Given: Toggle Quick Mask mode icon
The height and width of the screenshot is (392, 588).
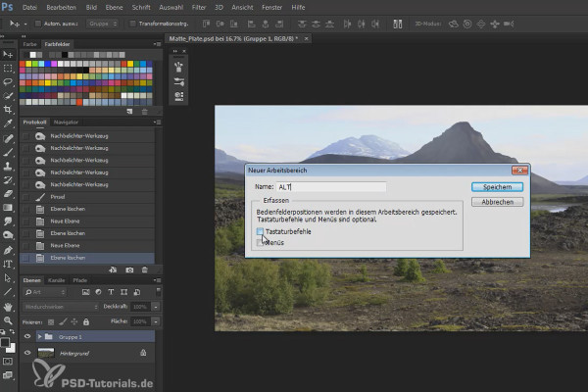Looking at the screenshot, I should click(8, 362).
